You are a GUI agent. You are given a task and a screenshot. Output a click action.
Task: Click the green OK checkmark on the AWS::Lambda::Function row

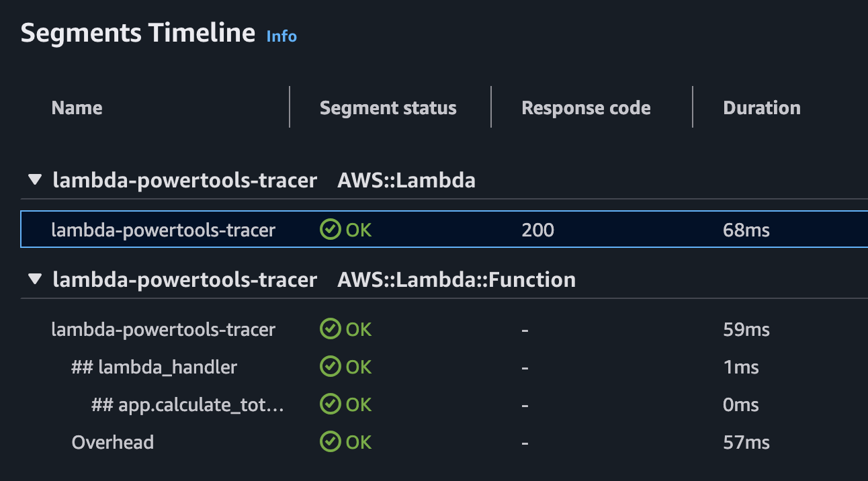pos(330,329)
